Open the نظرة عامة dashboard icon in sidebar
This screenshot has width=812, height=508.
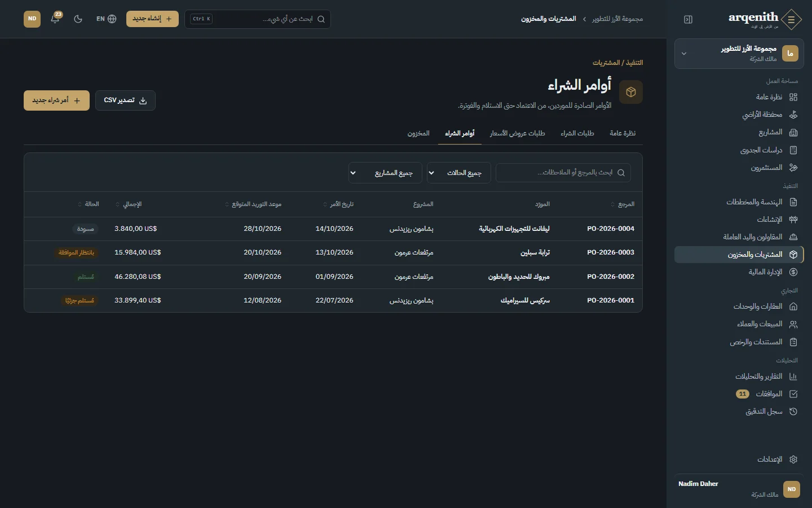tap(793, 97)
